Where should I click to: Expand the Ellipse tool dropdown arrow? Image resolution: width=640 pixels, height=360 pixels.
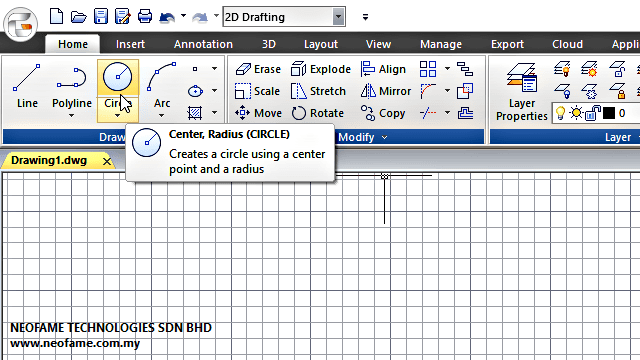[214, 91]
